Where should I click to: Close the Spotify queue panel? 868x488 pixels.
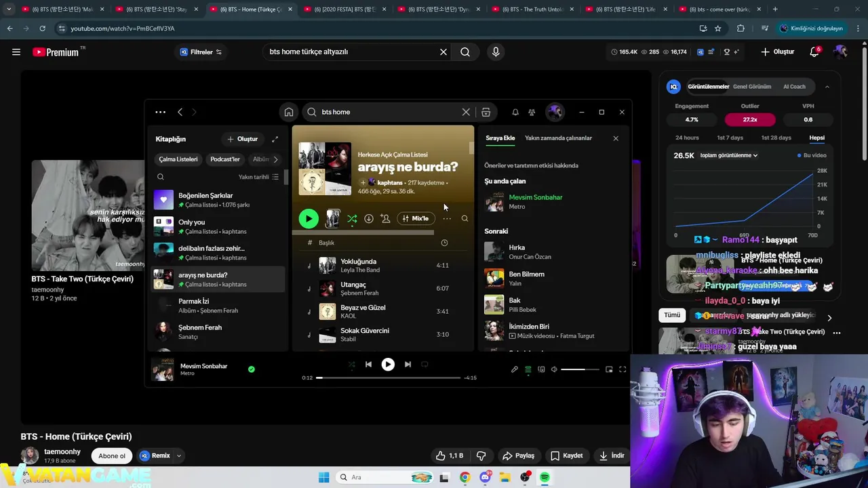(616, 138)
